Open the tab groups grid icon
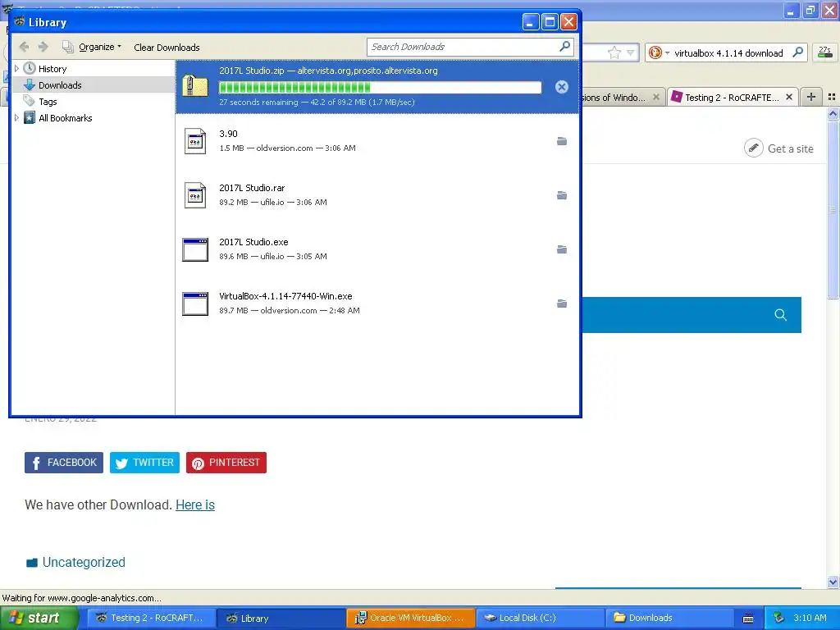 click(x=832, y=97)
